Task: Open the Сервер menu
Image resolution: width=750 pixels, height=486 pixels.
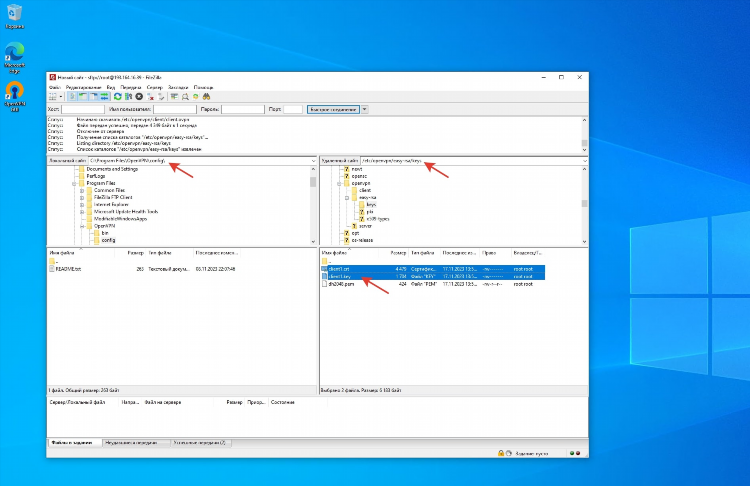Action: click(x=154, y=88)
